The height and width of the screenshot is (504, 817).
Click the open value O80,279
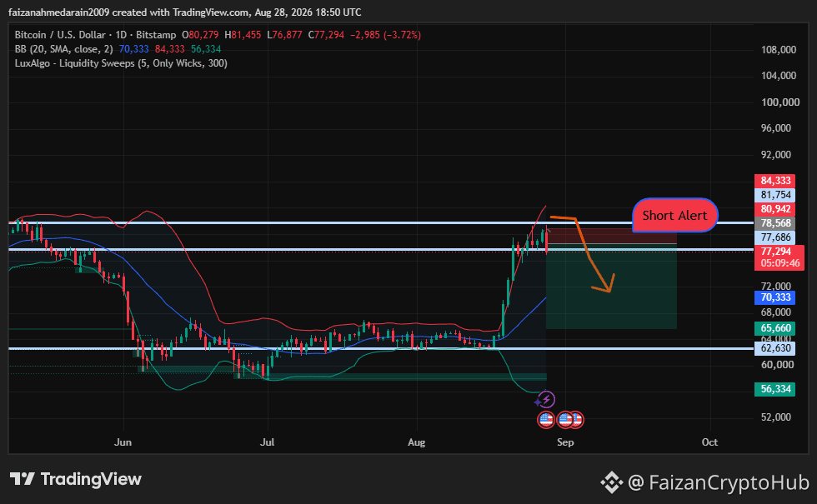pos(200,35)
